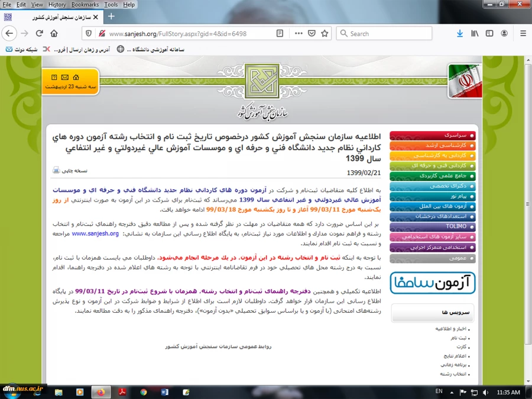Select the کارشناسی ارشد menu item
532x399 pixels.
click(x=433, y=145)
